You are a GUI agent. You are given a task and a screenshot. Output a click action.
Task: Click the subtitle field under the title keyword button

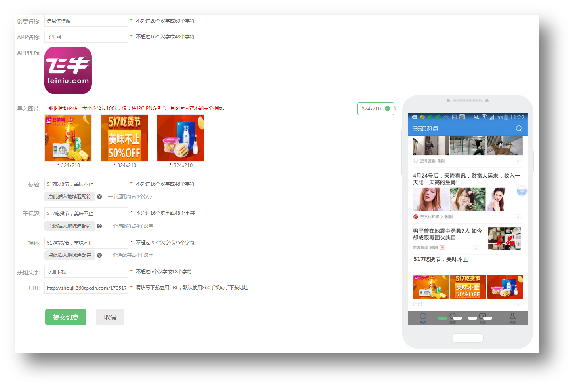coord(86,213)
